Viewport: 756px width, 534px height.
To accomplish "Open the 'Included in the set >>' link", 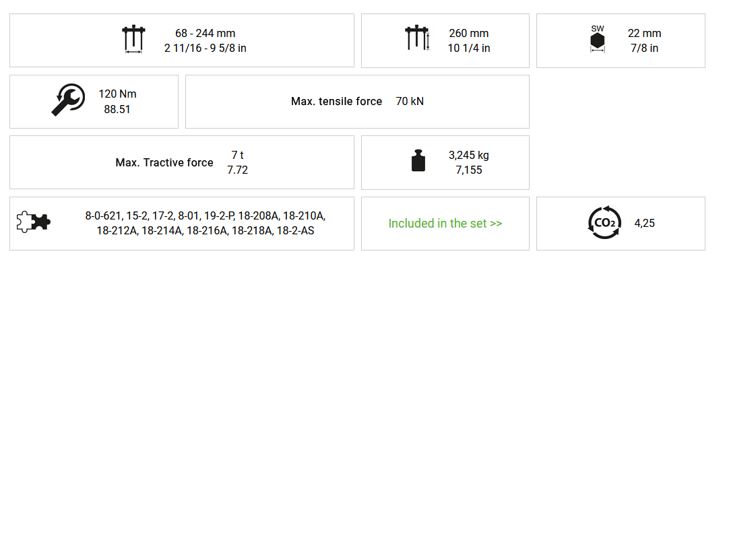I will point(445,224).
